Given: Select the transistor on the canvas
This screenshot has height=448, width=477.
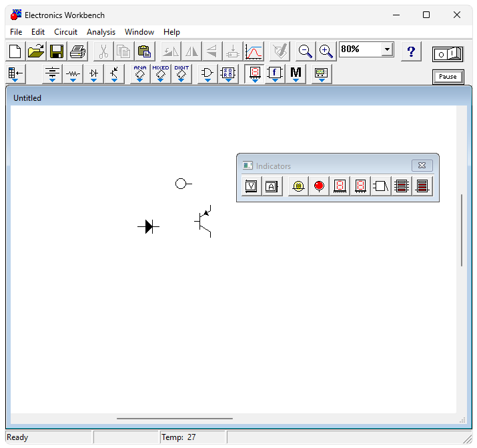Looking at the screenshot, I should coord(203,221).
